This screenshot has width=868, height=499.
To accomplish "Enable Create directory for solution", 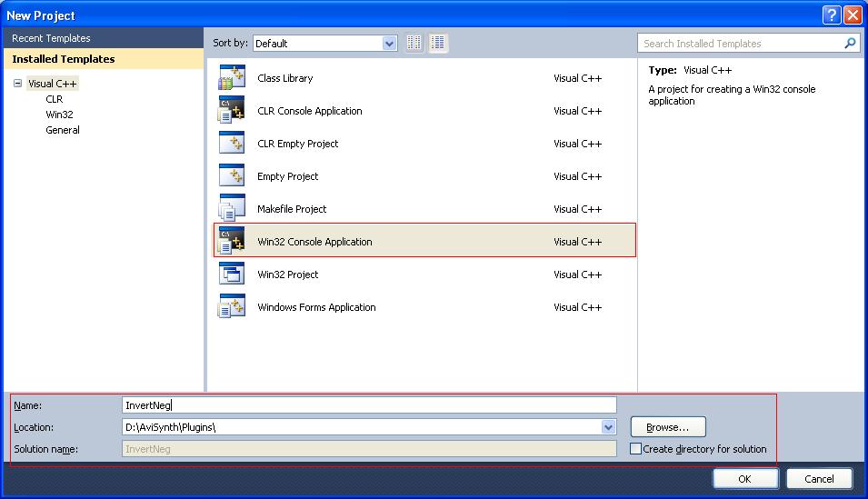I will click(635, 449).
